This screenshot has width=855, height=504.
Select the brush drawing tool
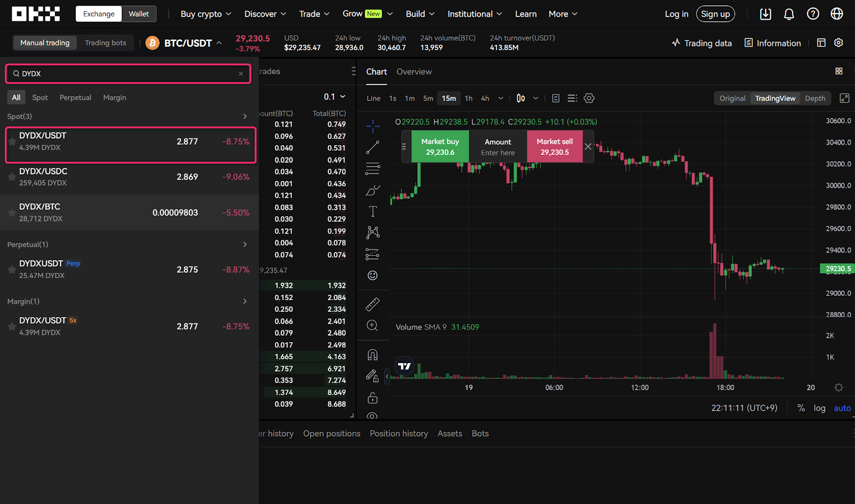pos(372,190)
